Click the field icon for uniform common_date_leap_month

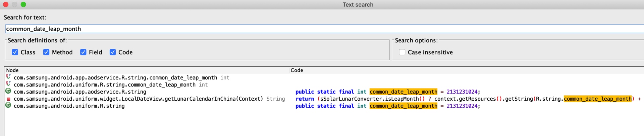[x=8, y=84]
